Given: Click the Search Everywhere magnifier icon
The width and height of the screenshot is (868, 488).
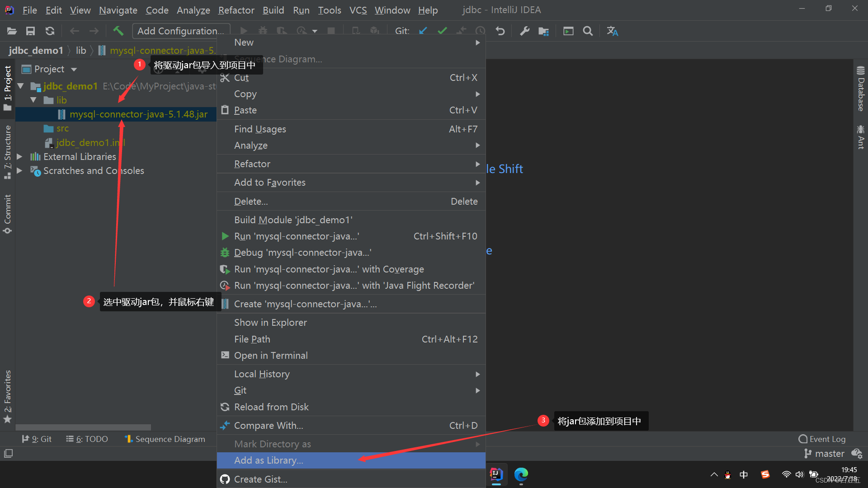Looking at the screenshot, I should (588, 31).
